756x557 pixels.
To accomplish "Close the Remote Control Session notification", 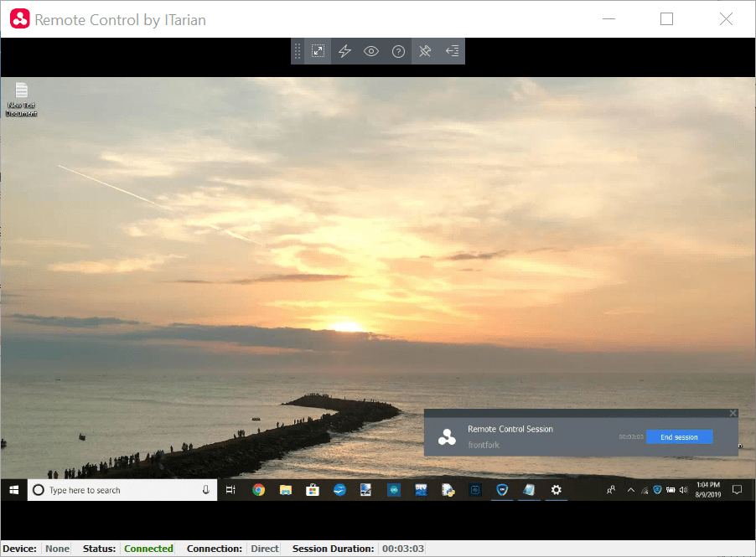I will (x=733, y=413).
